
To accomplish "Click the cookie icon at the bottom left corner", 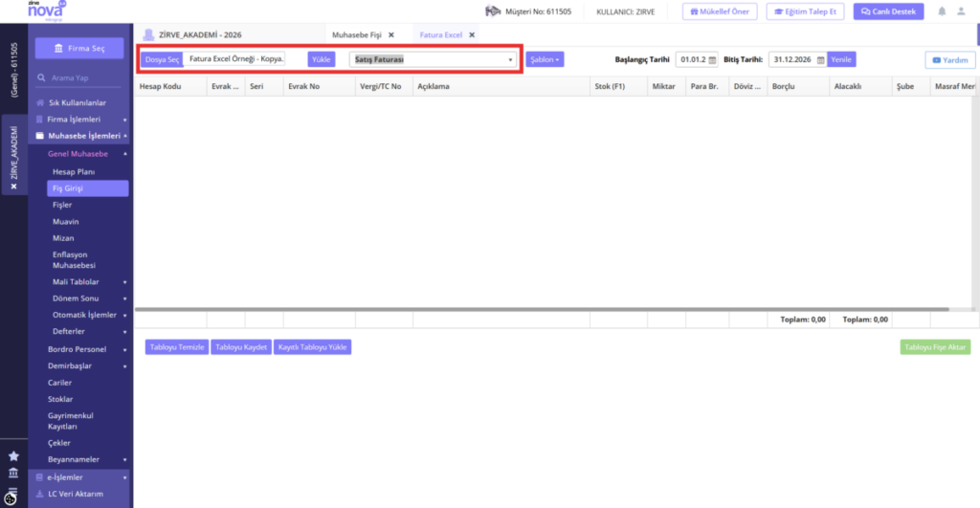I will [x=10, y=498].
